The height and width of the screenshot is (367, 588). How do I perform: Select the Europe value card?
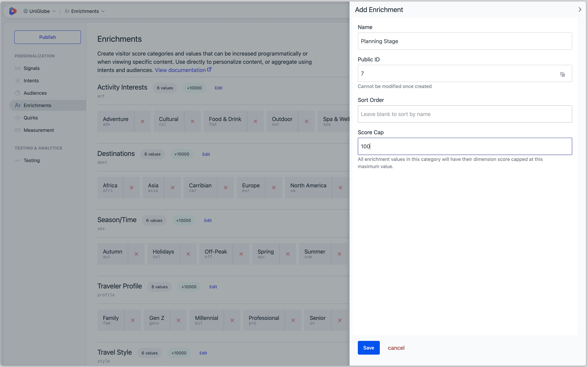251,188
